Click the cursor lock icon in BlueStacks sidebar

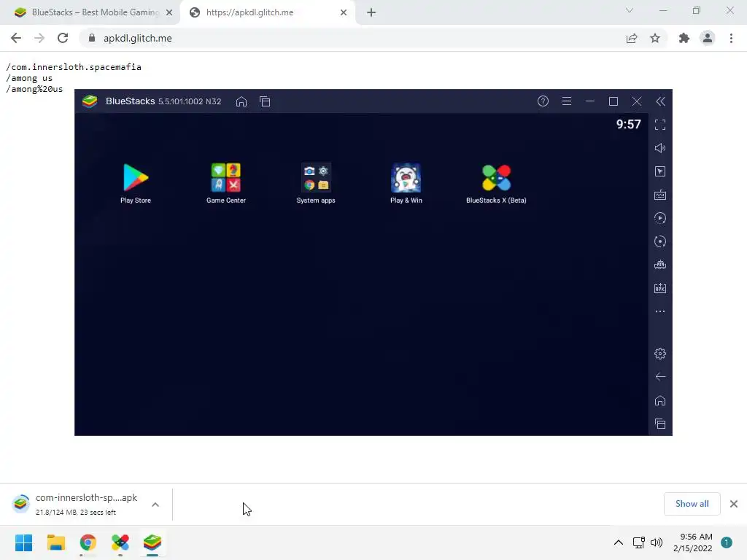(659, 171)
